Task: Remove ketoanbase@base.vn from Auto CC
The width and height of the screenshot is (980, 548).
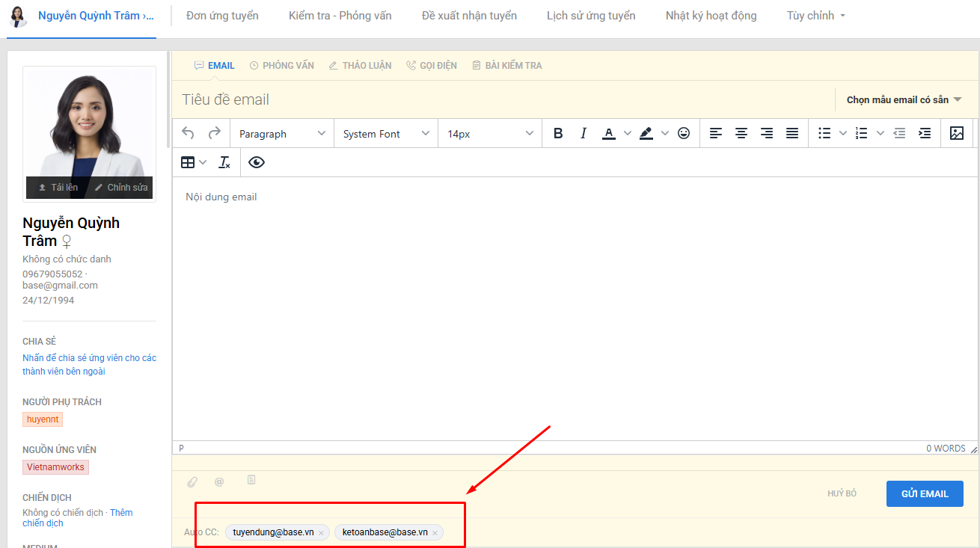Action: click(435, 533)
